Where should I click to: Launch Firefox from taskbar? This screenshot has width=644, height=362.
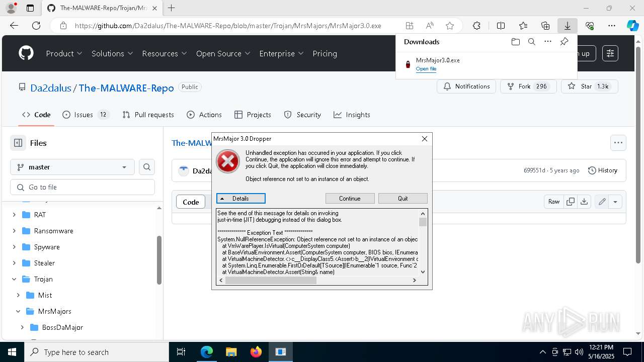[x=256, y=352]
